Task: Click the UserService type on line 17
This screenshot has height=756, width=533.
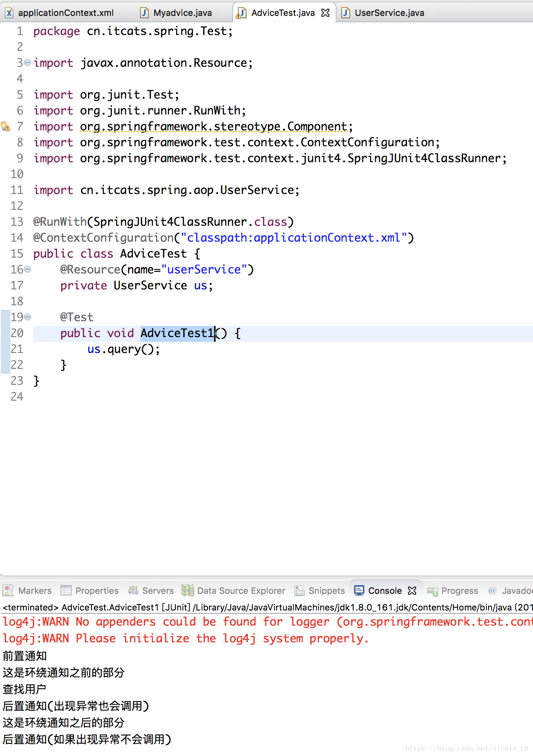Action: click(150, 285)
